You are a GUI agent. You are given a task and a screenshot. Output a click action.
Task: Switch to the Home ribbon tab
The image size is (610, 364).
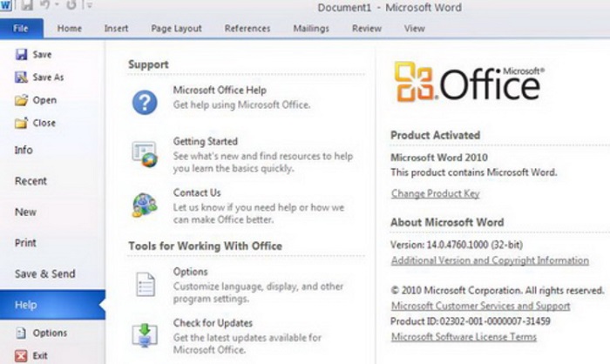(69, 29)
